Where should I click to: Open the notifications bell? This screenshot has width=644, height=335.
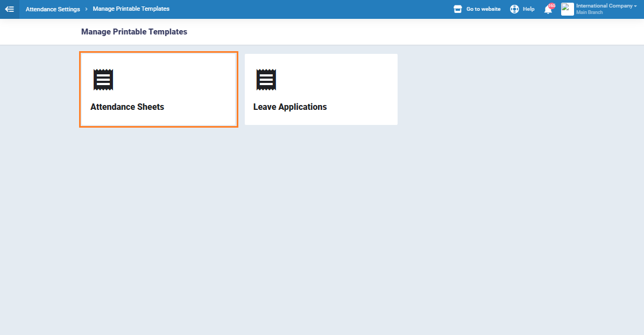point(548,10)
